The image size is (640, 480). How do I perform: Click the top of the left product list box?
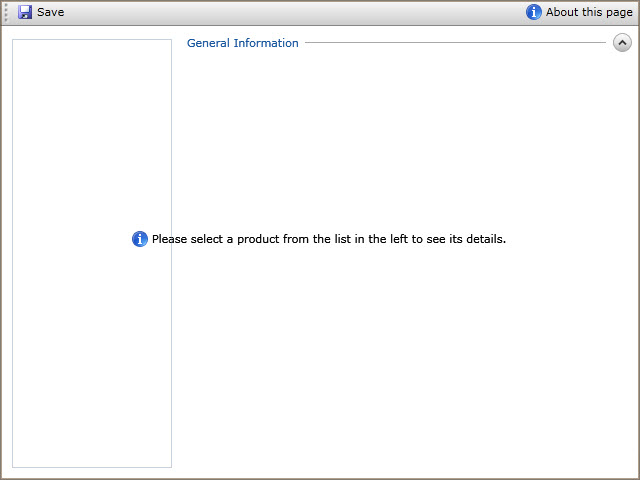click(91, 46)
